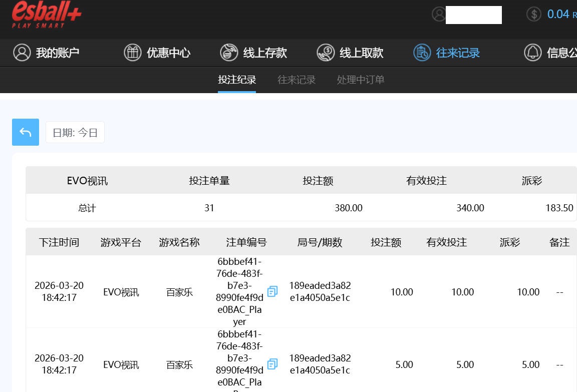Click the 下注时间 column header
The width and height of the screenshot is (577, 392).
pyautogui.click(x=59, y=242)
